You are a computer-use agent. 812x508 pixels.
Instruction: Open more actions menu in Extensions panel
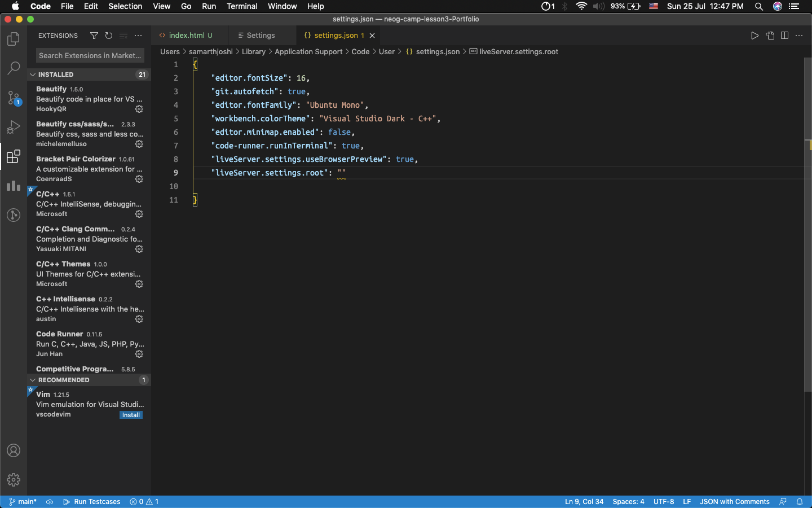tap(138, 35)
